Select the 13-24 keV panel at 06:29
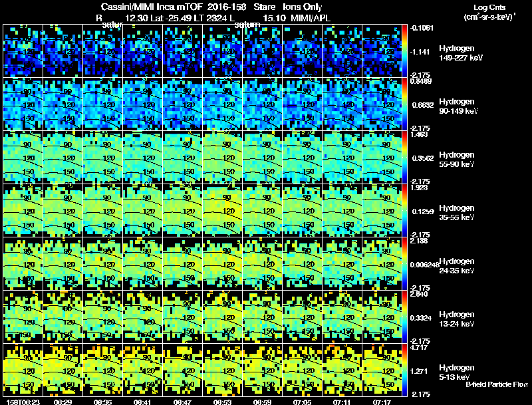Image resolution: width=532 pixels, height=405 pixels. click(63, 317)
